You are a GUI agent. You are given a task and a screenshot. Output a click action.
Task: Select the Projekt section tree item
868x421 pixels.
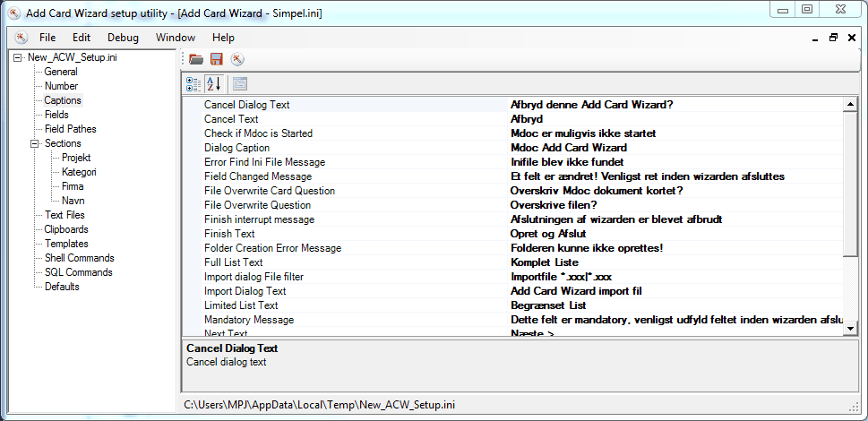tap(75, 158)
